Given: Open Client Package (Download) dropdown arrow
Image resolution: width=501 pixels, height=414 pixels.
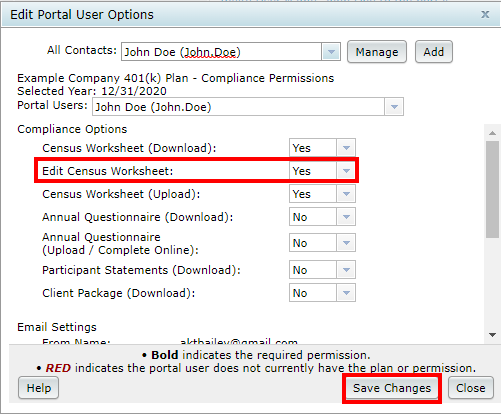Looking at the screenshot, I should pos(346,293).
